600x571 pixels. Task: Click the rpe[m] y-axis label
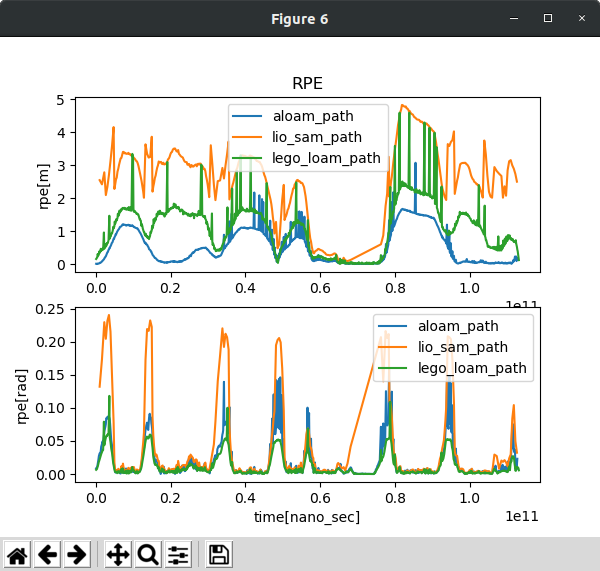tap(44, 186)
